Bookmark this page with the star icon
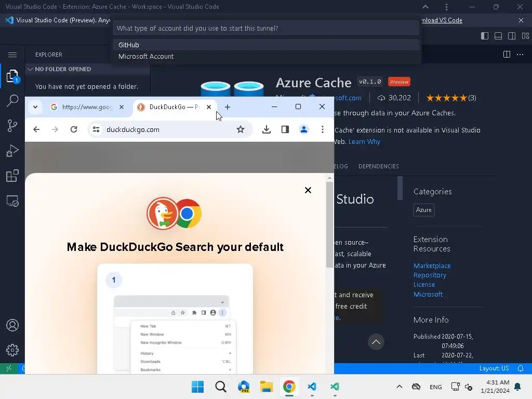This screenshot has width=532, height=399. (241, 129)
